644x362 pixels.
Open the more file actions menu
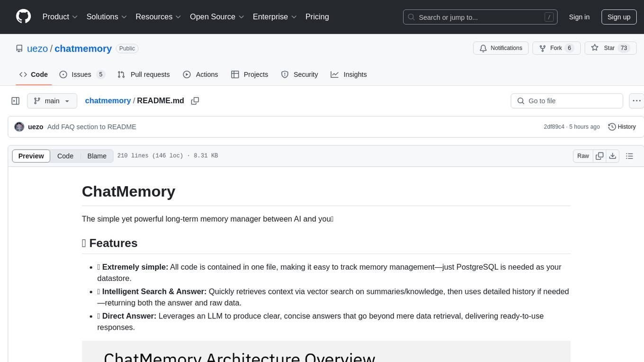[637, 101]
